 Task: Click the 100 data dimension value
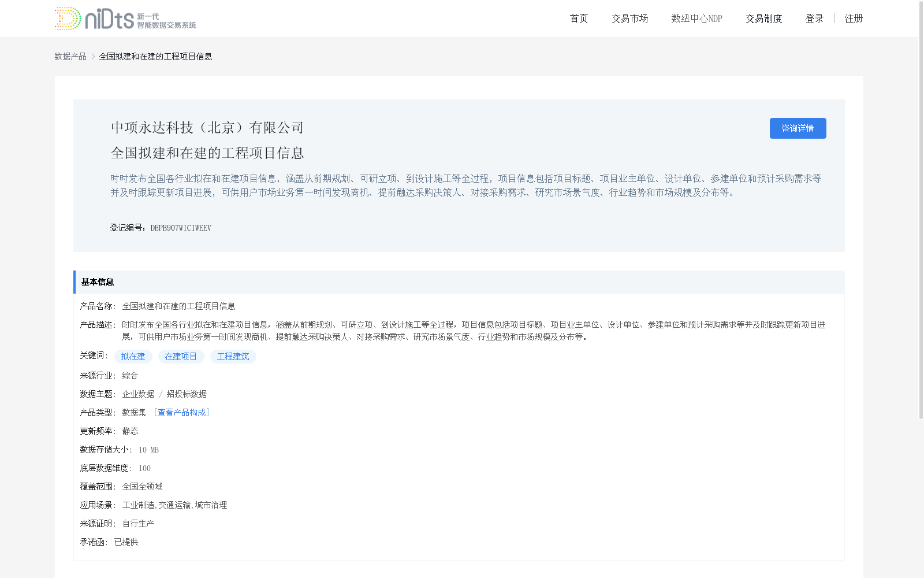click(144, 468)
